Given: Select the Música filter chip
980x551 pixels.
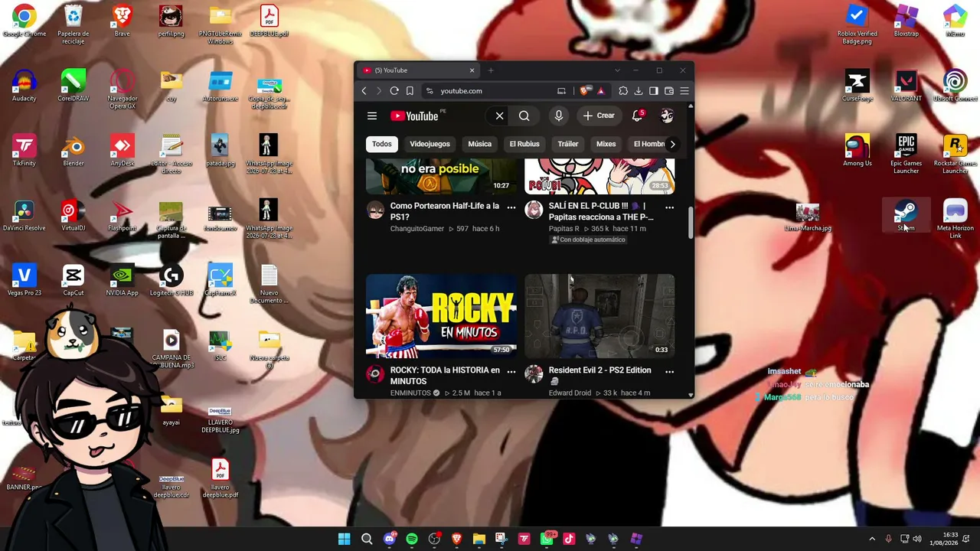Looking at the screenshot, I should 480,144.
